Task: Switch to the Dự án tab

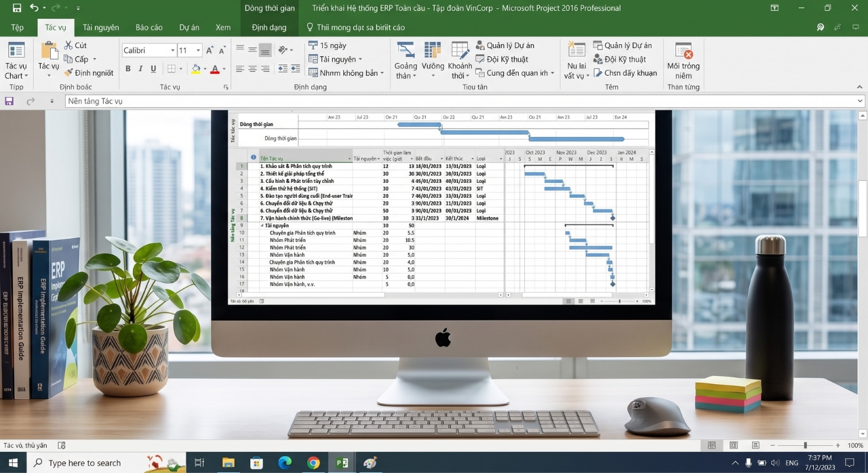Action: (189, 27)
